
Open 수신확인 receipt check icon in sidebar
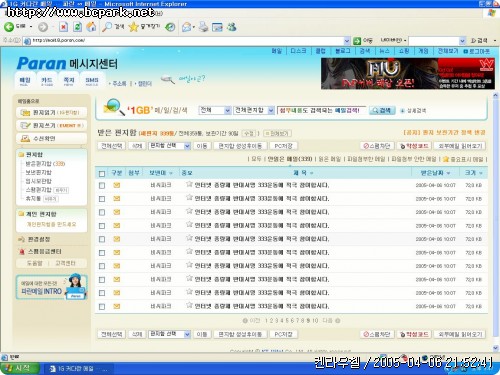click(x=25, y=138)
